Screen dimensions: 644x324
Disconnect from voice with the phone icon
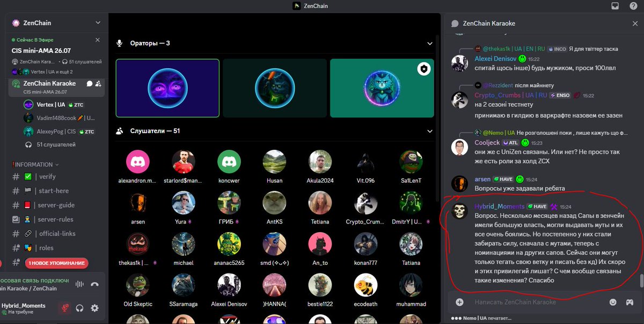94,284
